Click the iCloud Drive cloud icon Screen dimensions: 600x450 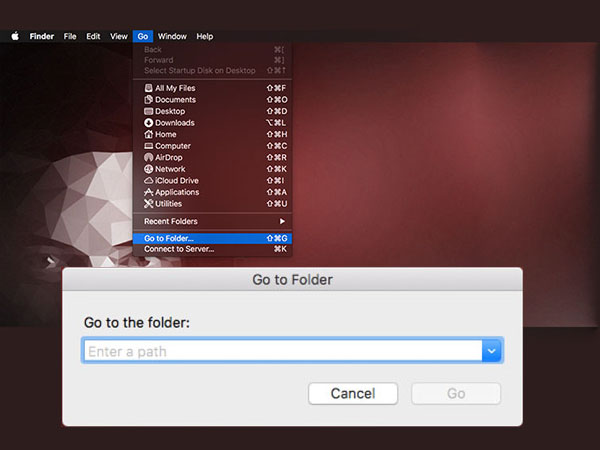click(148, 181)
